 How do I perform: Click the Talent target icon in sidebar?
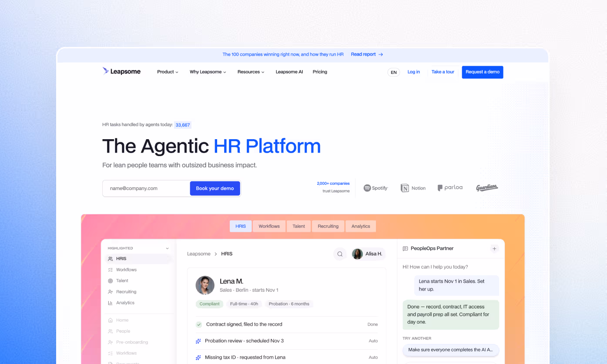[111, 281]
